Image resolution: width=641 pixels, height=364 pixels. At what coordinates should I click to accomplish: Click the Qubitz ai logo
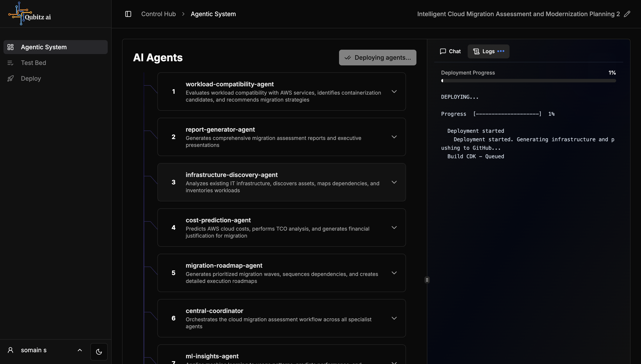click(x=29, y=14)
